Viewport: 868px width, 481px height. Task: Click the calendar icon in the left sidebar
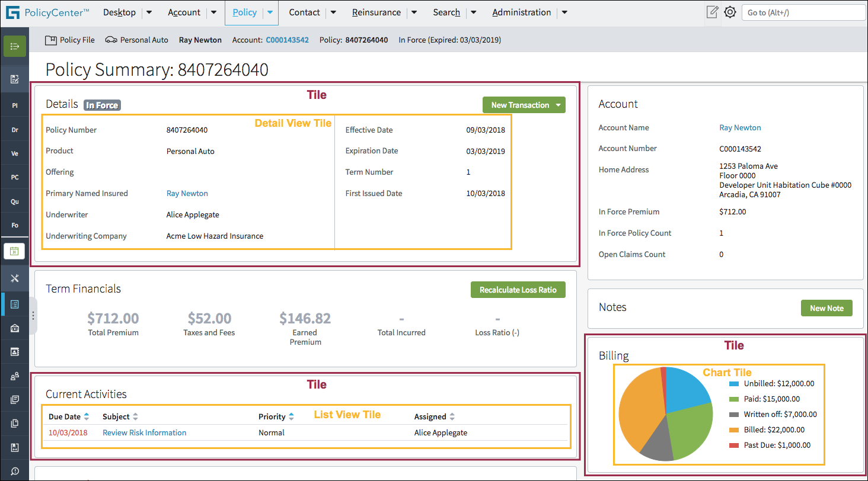pos(14,251)
